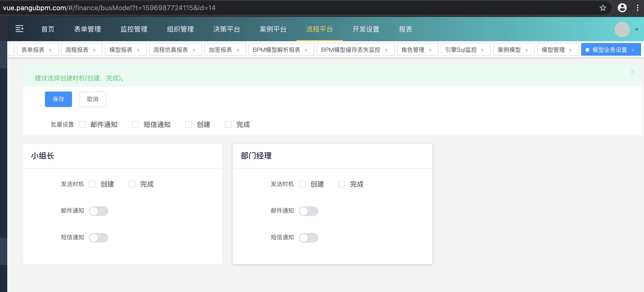Click the user avatar in the header
644x292 pixels.
[622, 29]
